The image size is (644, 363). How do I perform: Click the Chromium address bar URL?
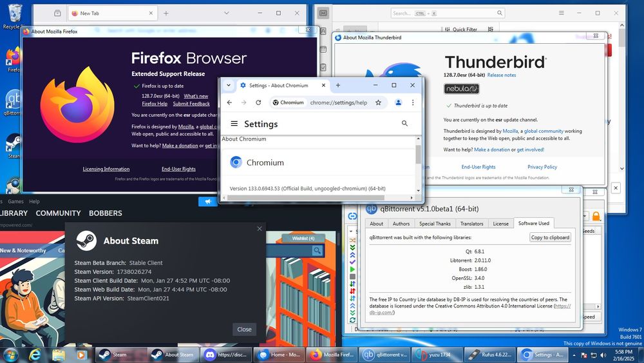(x=339, y=103)
